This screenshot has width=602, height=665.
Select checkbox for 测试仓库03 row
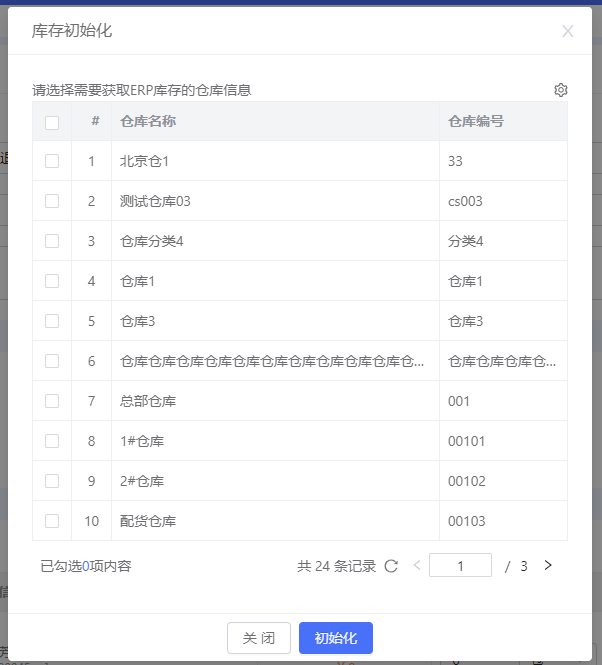(52, 201)
